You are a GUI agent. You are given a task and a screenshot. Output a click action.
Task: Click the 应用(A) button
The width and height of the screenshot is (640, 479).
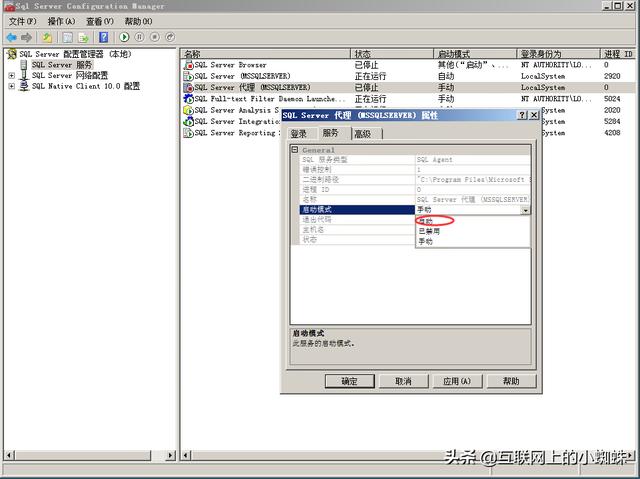click(457, 381)
